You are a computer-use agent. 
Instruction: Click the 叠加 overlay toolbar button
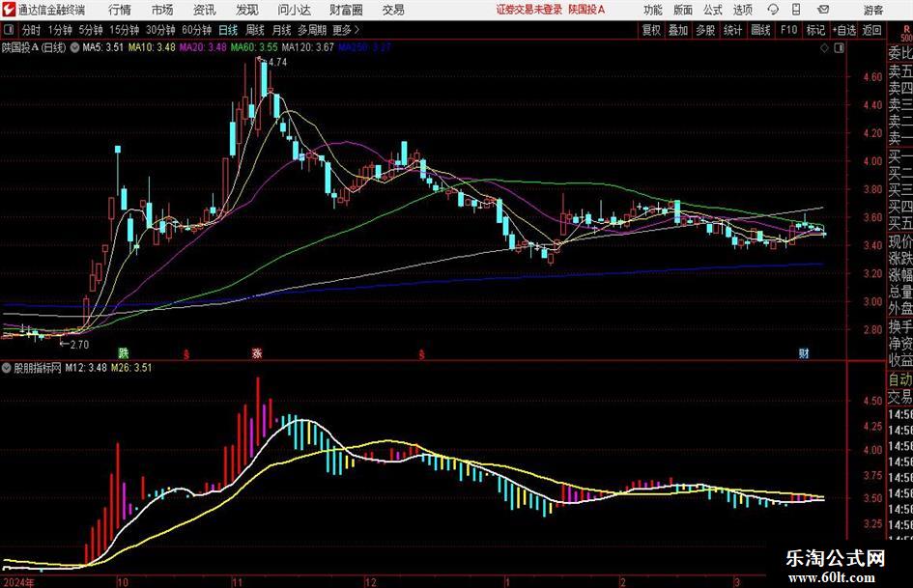point(678,30)
